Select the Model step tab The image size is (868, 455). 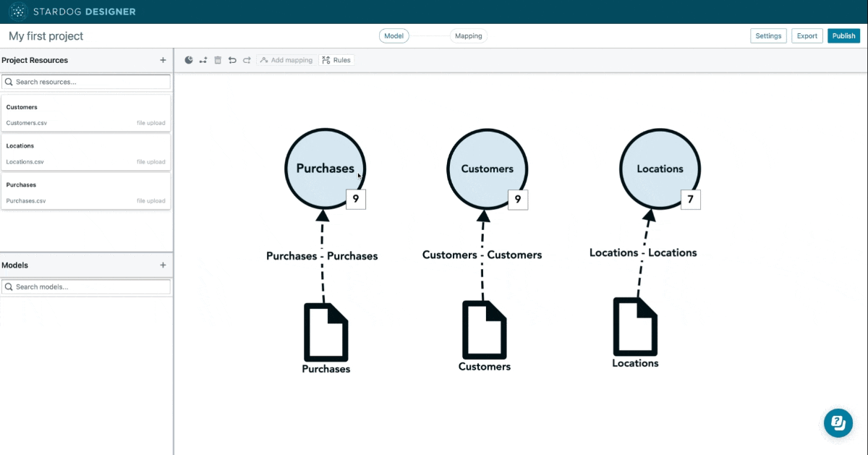(x=394, y=36)
